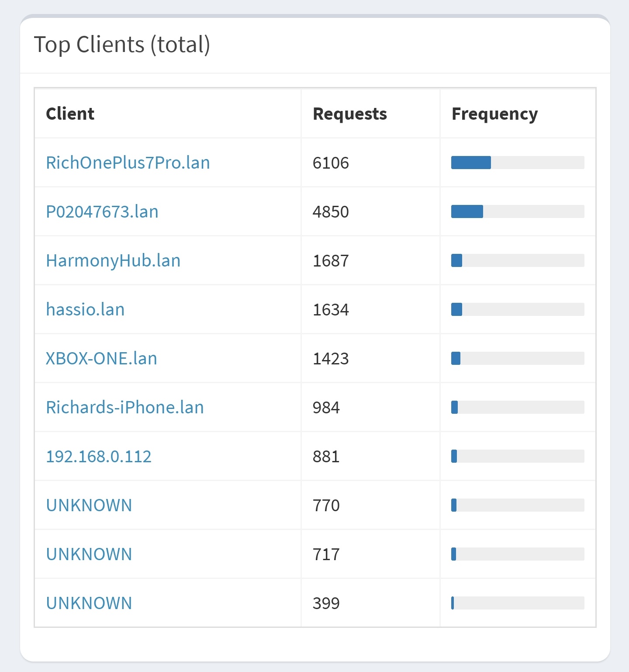Click the Requests column header
Image resolution: width=629 pixels, height=672 pixels.
pos(349,114)
